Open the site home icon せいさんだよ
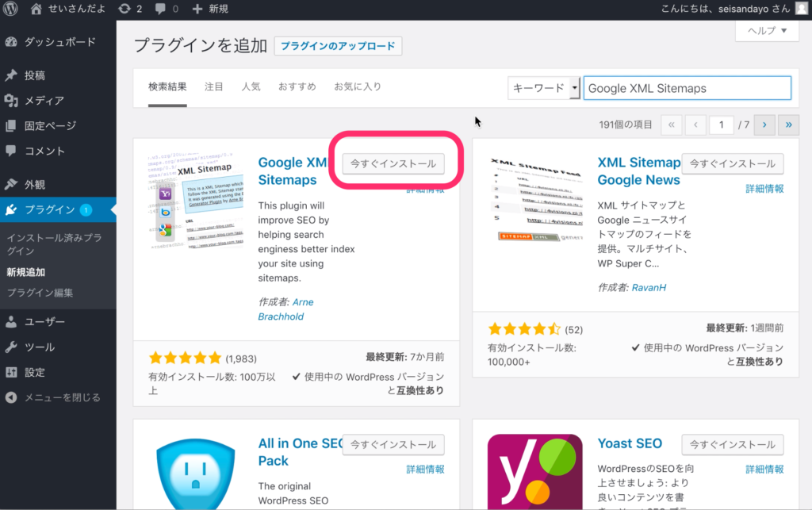The width and height of the screenshot is (812, 510). coord(36,9)
